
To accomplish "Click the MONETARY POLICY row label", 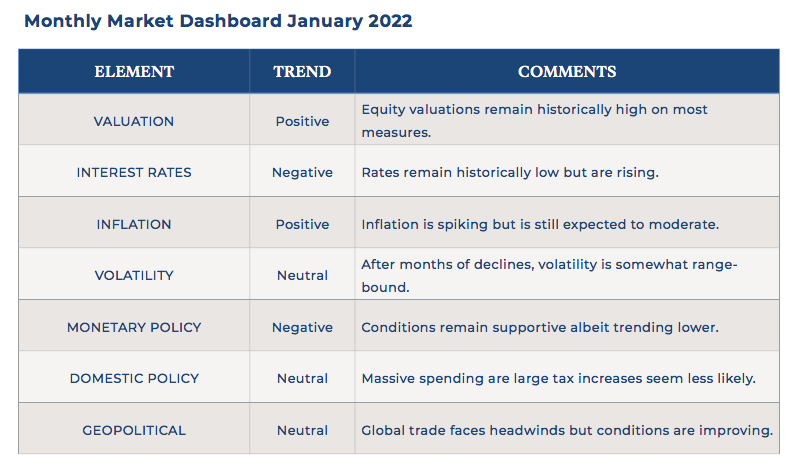I will pyautogui.click(x=134, y=328).
